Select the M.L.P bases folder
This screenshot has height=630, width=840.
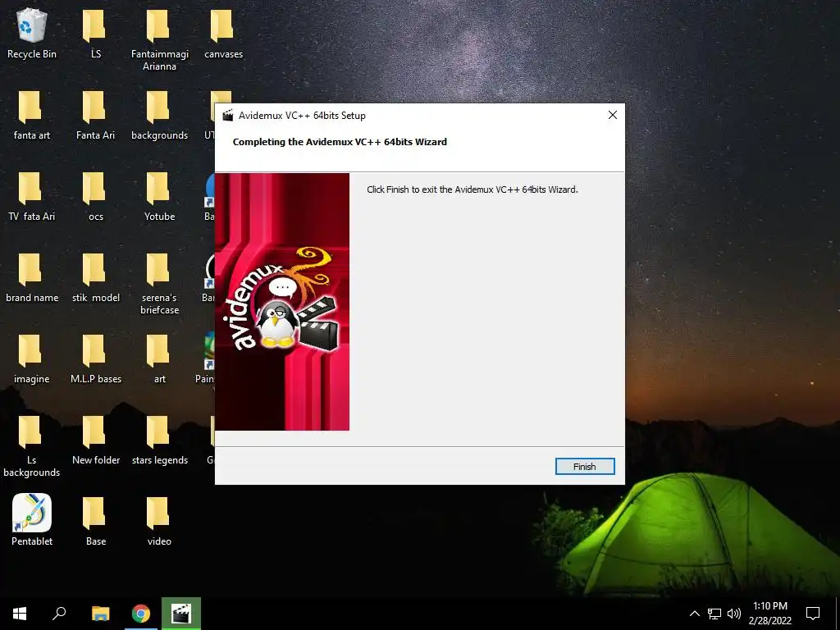(95, 359)
